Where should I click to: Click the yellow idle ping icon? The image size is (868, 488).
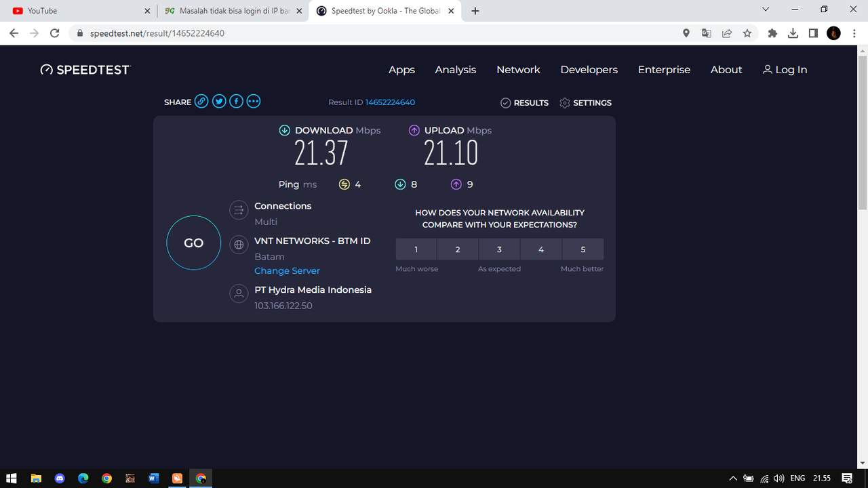pos(344,184)
